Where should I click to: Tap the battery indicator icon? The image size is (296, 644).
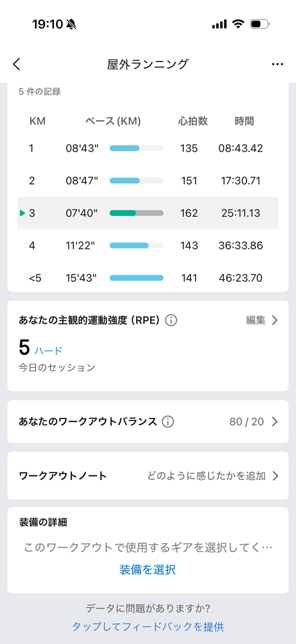(261, 24)
